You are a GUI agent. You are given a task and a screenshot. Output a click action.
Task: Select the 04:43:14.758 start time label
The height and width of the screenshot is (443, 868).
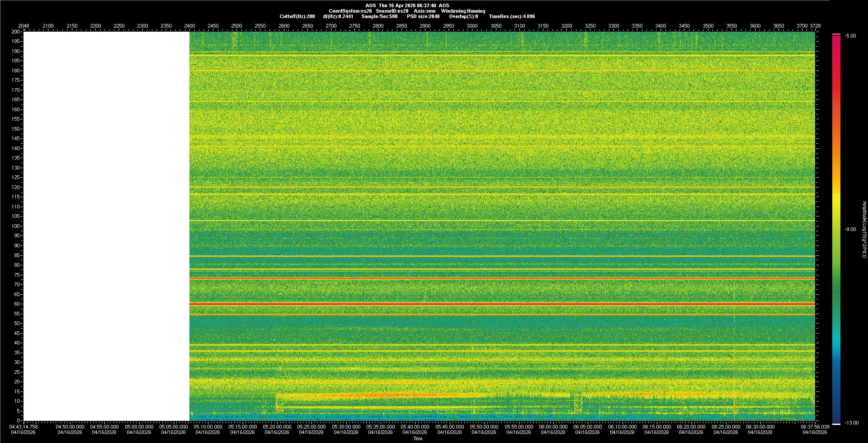[24, 427]
